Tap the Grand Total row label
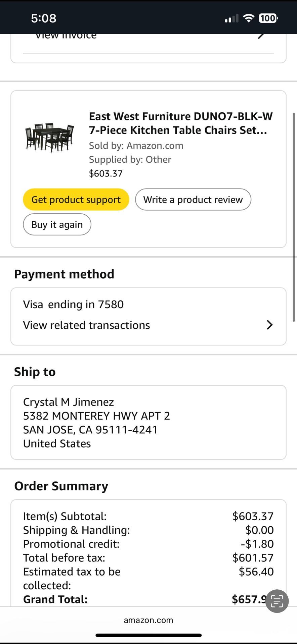 point(55,599)
